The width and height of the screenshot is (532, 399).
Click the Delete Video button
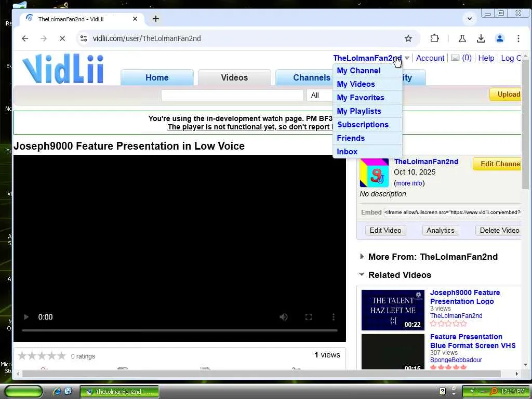point(498,230)
